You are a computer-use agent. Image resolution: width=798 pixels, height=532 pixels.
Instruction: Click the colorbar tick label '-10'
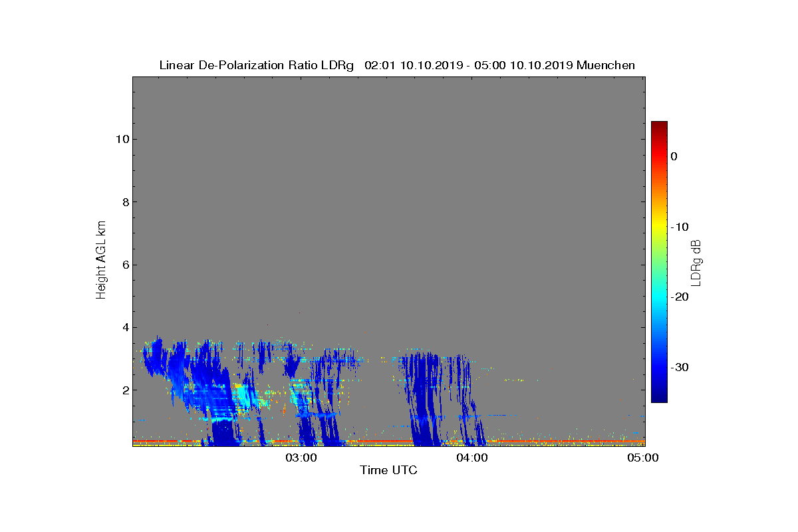pyautogui.click(x=680, y=227)
